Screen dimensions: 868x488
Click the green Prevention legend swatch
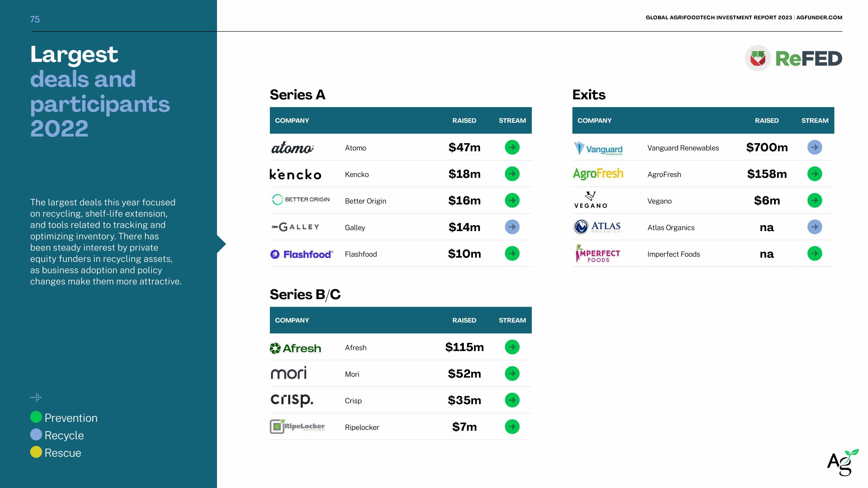[36, 417]
